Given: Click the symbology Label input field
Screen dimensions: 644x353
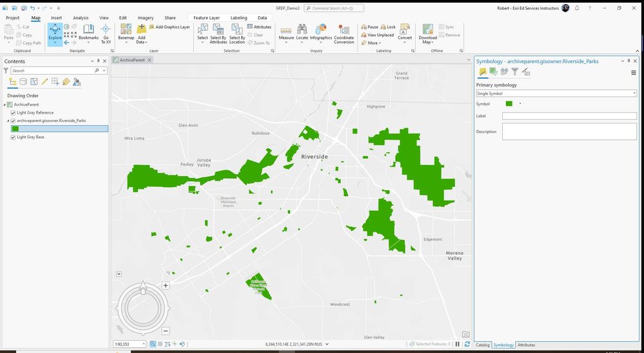Looking at the screenshot, I should (569, 116).
